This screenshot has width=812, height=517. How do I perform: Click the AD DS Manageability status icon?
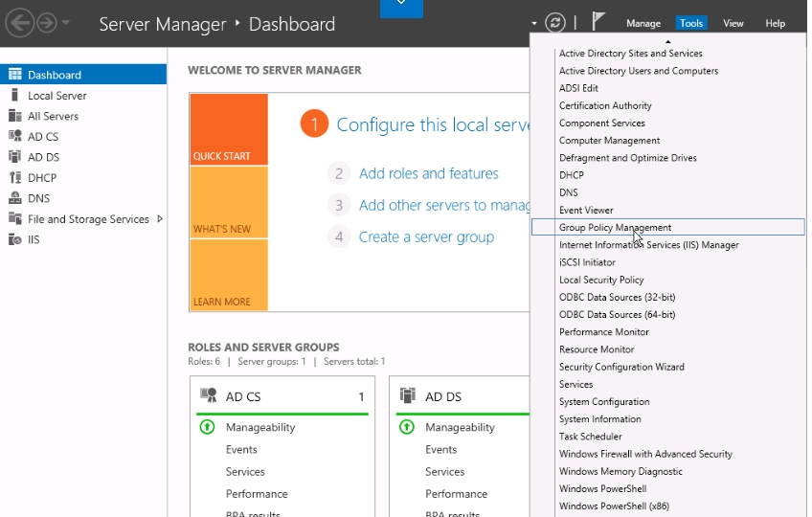point(407,427)
